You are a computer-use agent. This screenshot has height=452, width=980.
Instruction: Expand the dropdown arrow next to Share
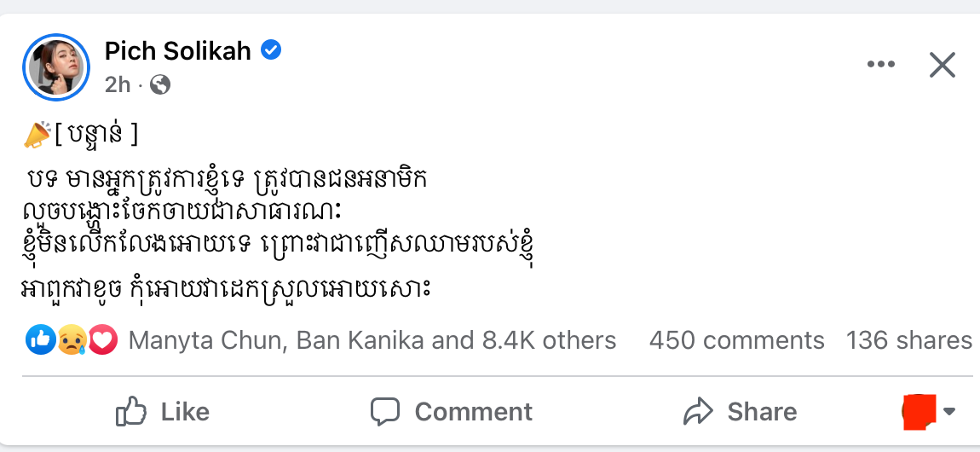tap(949, 412)
